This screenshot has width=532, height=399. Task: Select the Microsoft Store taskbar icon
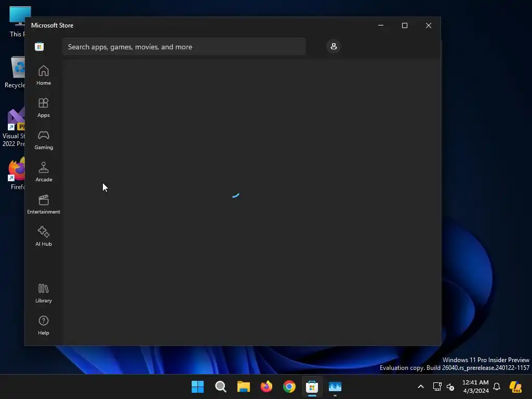tap(312, 387)
